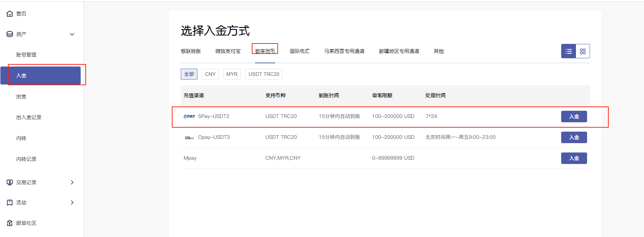Filter by CNY currency
644x237 pixels.
pos(210,74)
